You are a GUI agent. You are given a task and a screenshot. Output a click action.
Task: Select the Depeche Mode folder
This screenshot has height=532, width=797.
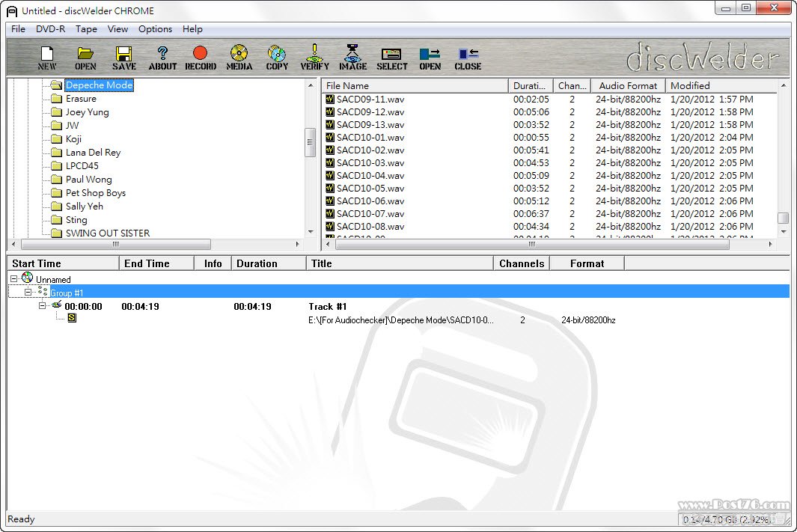click(99, 85)
